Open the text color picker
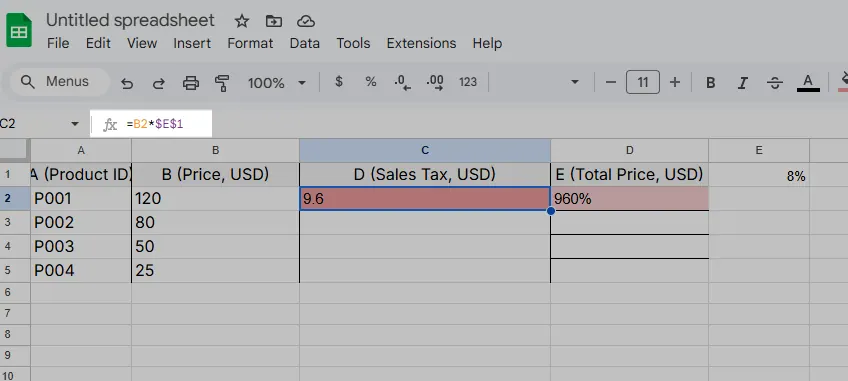The width and height of the screenshot is (848, 381). point(808,82)
